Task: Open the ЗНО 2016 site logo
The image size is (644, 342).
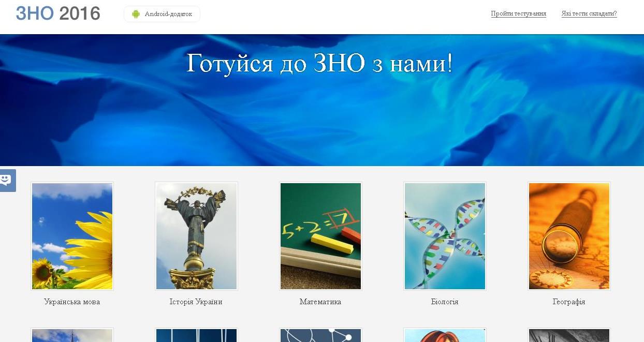Action: 58,13
